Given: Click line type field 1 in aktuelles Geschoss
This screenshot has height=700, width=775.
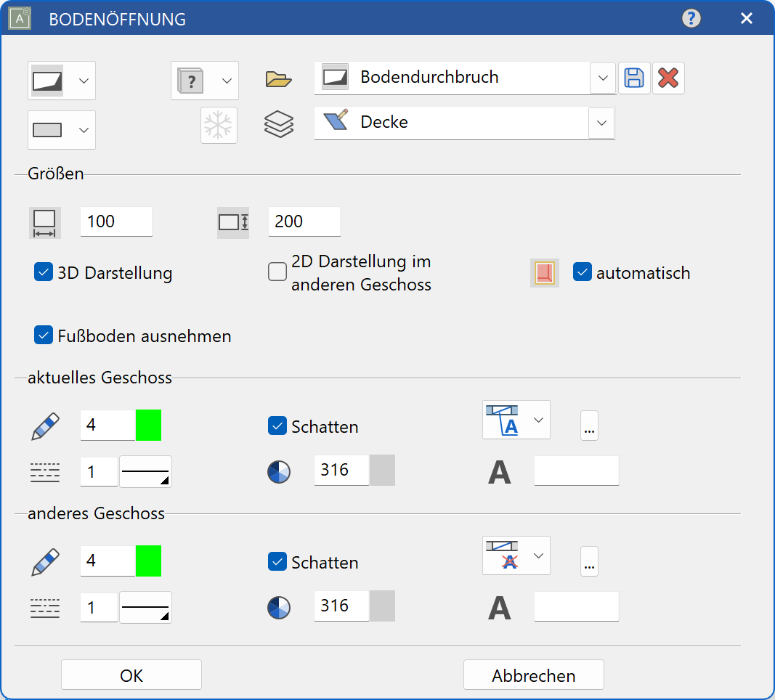Looking at the screenshot, I should [x=100, y=472].
